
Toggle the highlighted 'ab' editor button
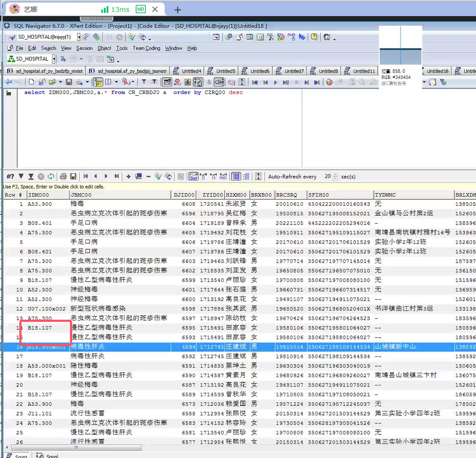99,82
